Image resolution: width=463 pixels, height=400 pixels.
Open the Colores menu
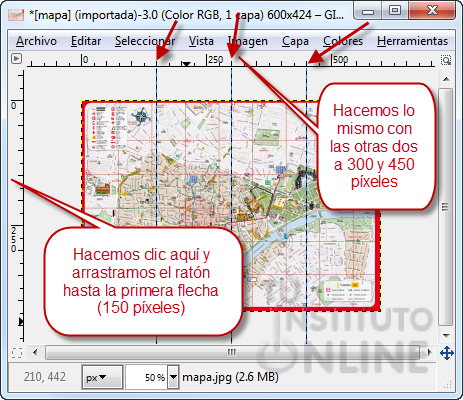[x=343, y=41]
